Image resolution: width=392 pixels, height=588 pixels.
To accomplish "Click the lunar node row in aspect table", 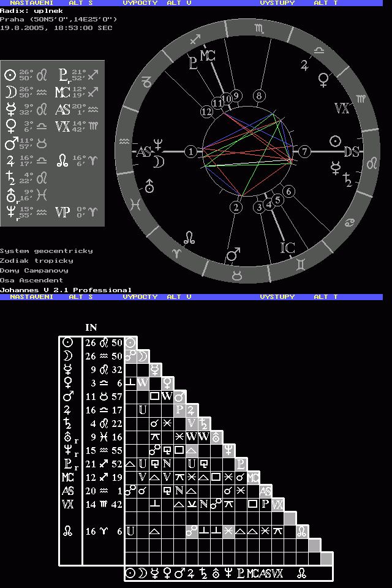I will click(67, 532).
